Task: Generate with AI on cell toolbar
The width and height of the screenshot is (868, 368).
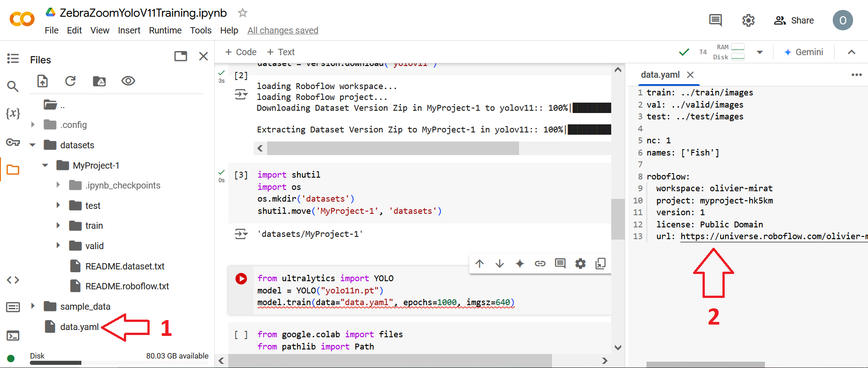Action: (x=520, y=264)
